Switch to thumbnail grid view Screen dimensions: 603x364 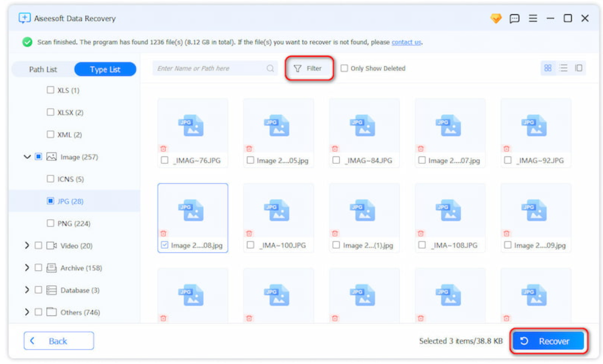(548, 68)
